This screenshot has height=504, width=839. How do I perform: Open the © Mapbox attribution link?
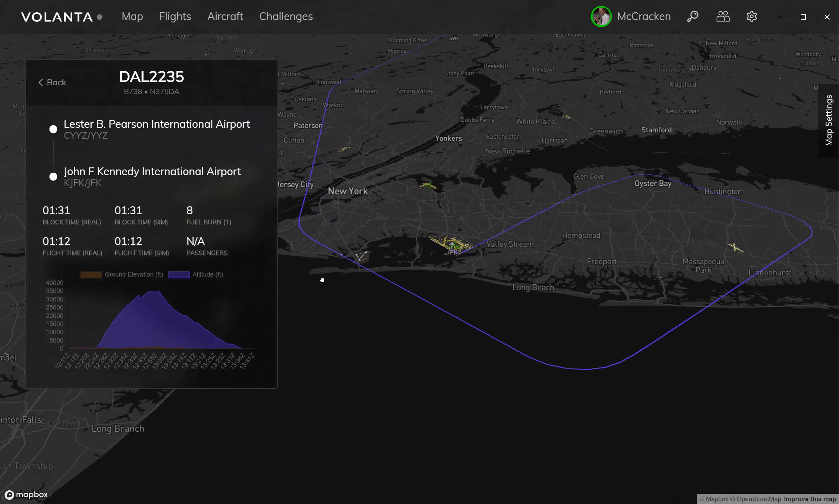pyautogui.click(x=714, y=499)
